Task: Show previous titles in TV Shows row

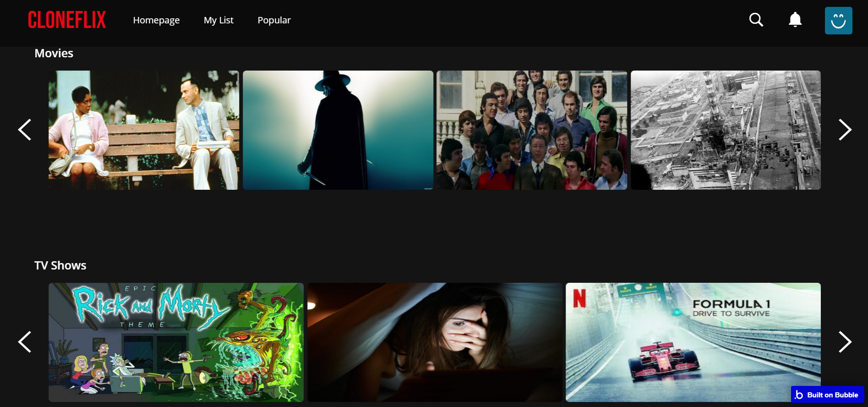Action: (x=25, y=342)
